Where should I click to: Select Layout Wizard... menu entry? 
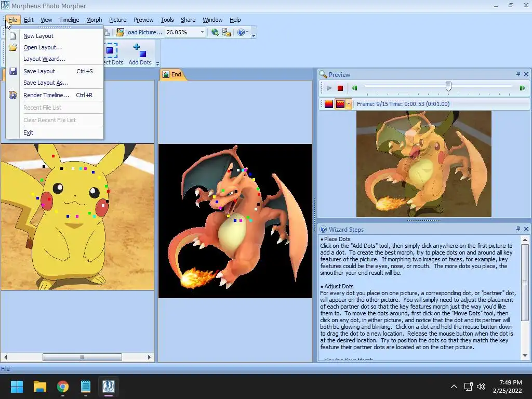point(54,59)
